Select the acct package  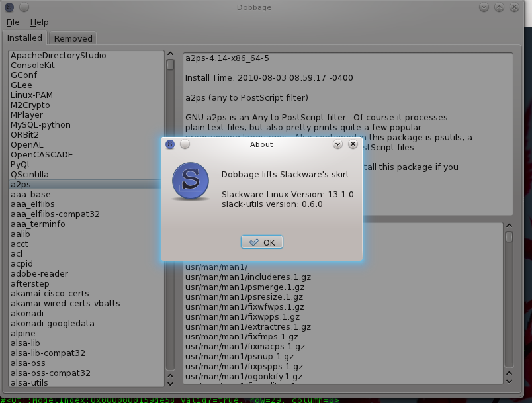[86, 244]
